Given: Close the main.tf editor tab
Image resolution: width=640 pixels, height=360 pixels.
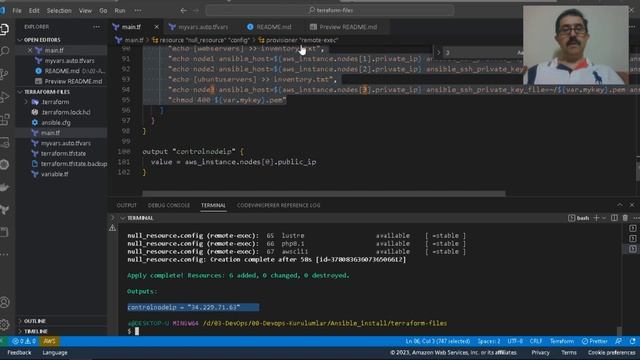Looking at the screenshot, I should (x=156, y=27).
